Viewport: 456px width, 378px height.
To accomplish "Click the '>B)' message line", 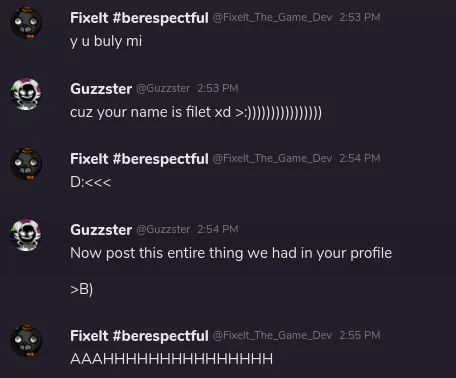I will [82, 289].
